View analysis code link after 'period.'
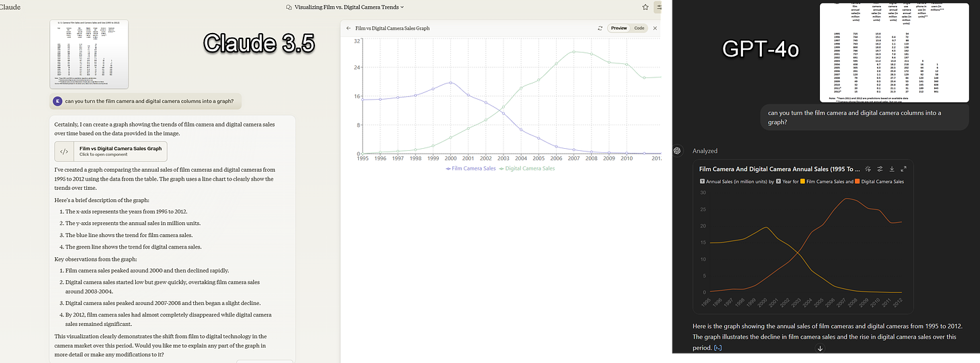The height and width of the screenshot is (363, 980). click(717, 348)
